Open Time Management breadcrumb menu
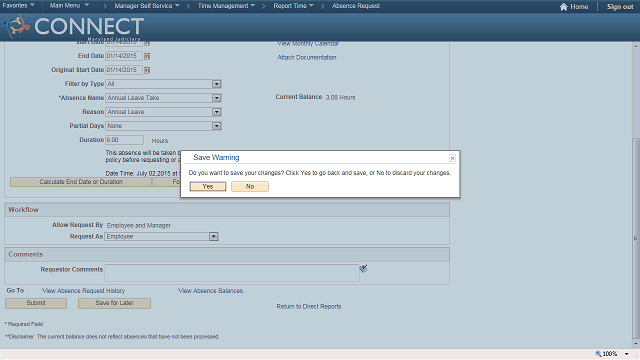Image resolution: width=640 pixels, height=360 pixels. [226, 6]
